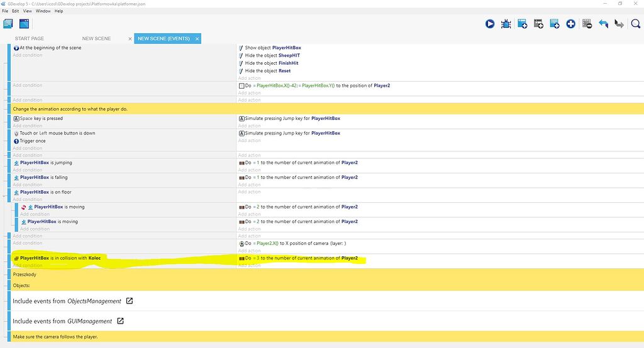
Task: Open the File menu
Action: pyautogui.click(x=6, y=11)
